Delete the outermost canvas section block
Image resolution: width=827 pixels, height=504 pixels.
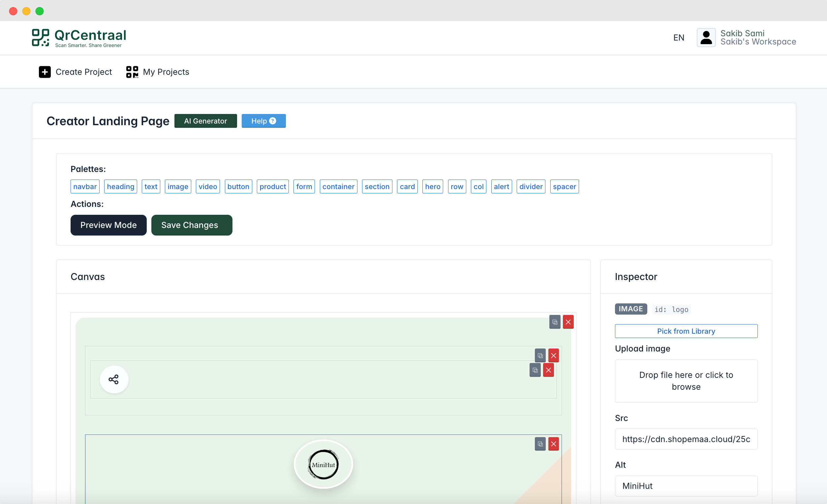(x=568, y=322)
